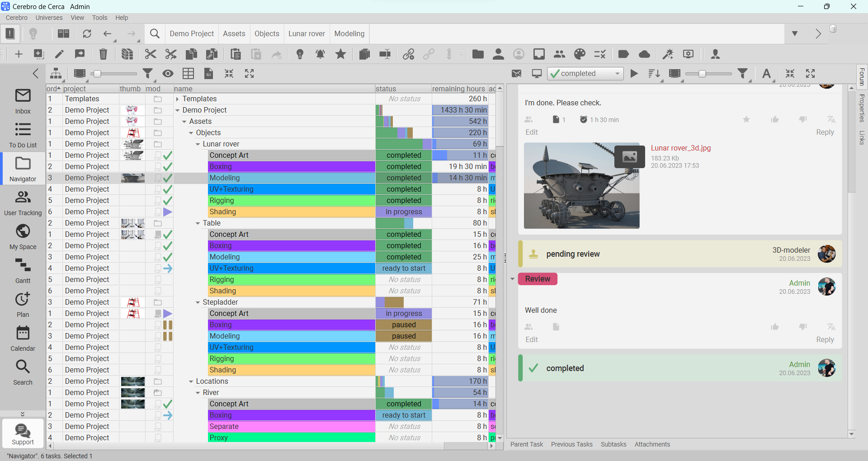Open the Universes menu

(x=49, y=18)
